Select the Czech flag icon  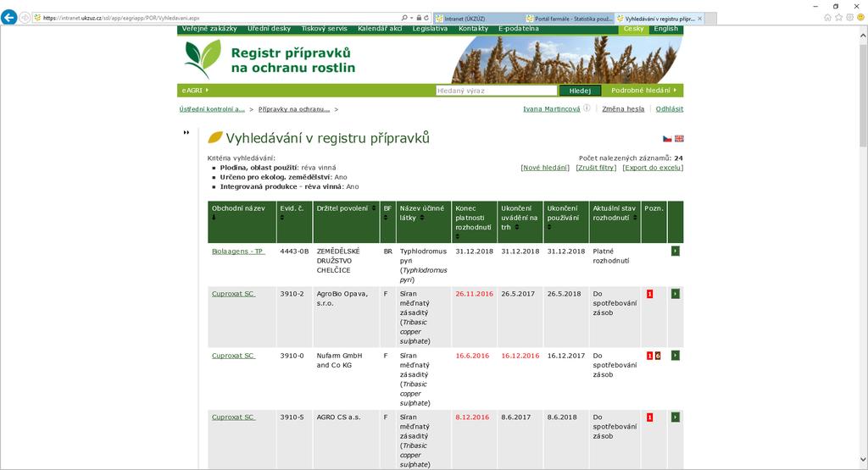[667, 139]
